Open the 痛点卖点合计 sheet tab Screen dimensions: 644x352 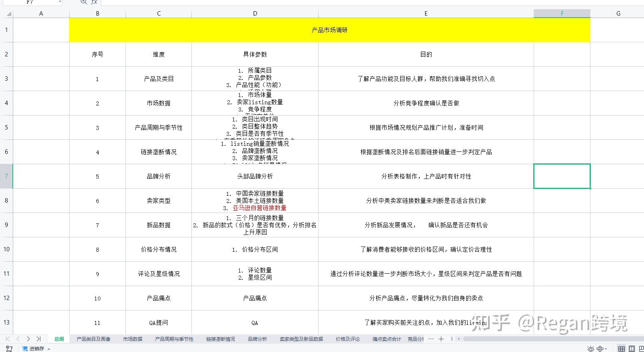[x=387, y=339]
